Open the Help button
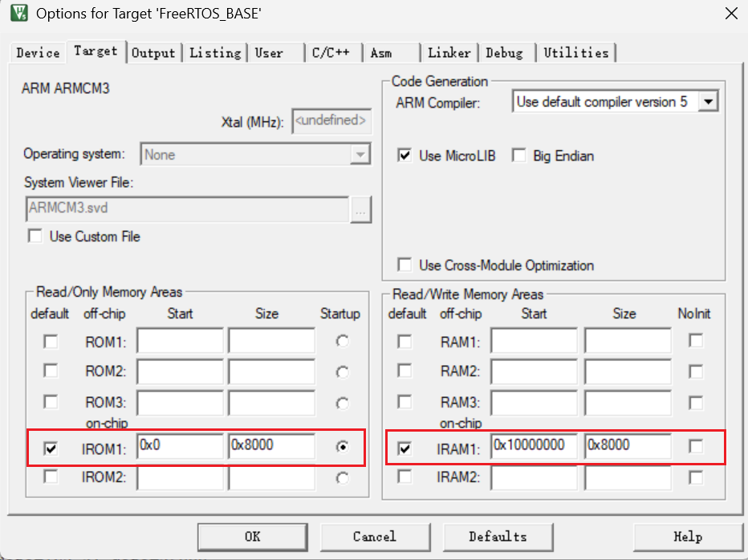 (688, 537)
